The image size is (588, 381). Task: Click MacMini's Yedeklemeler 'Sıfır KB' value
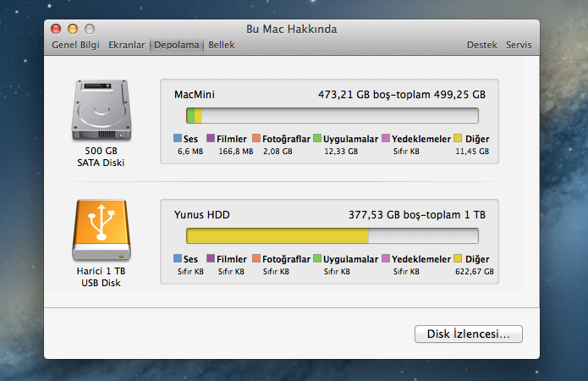[x=406, y=152]
